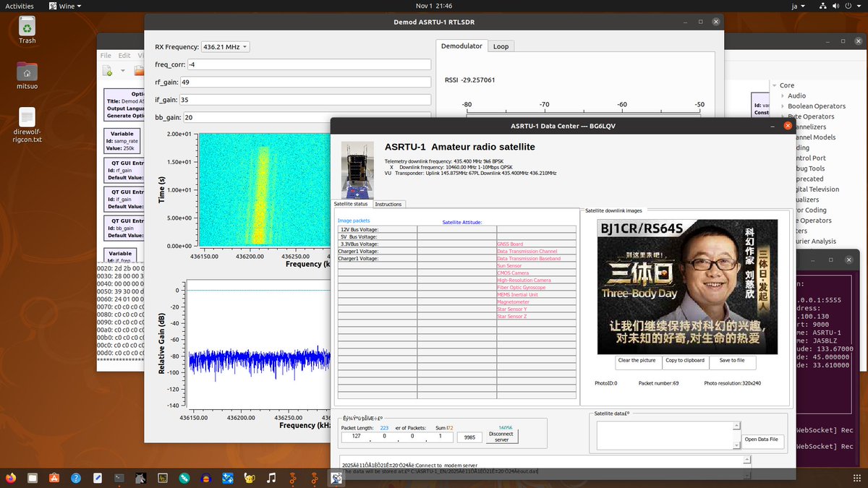The height and width of the screenshot is (488, 868).
Task: Click Disconnect server button
Action: tap(501, 437)
